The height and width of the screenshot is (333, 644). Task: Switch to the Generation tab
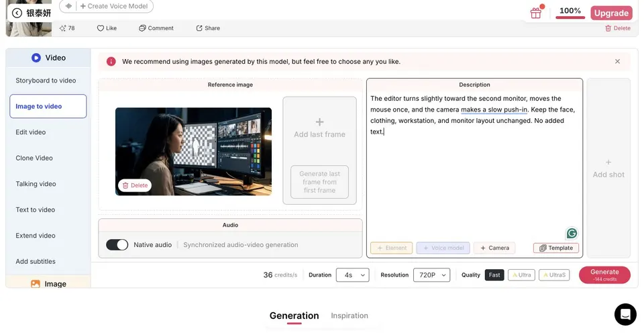[x=294, y=316]
